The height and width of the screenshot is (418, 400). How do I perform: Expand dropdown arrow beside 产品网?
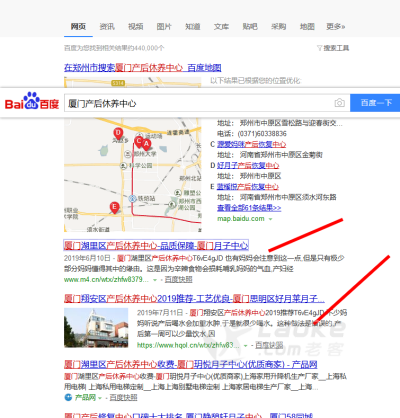pyautogui.click(x=99, y=398)
